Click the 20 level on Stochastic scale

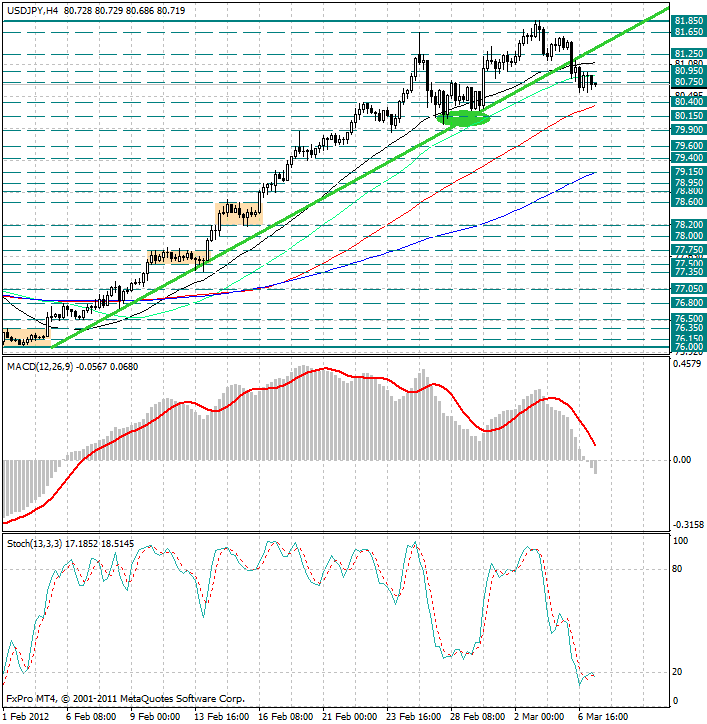pos(677,672)
